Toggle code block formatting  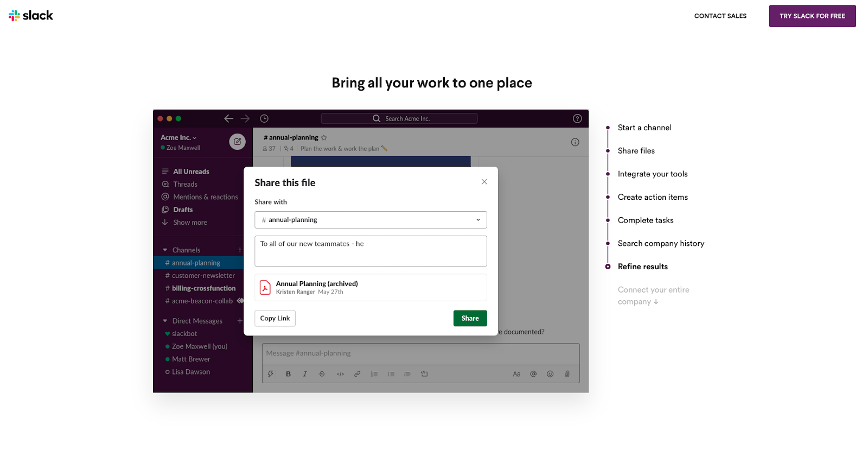click(424, 374)
